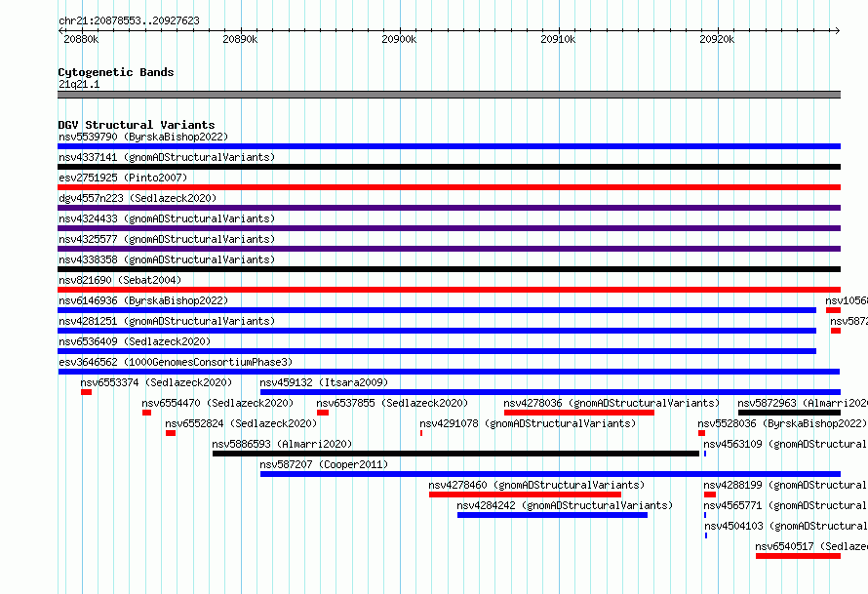The height and width of the screenshot is (594, 868).
Task: Select the red marker under nsv6554470
Action: coord(146,413)
